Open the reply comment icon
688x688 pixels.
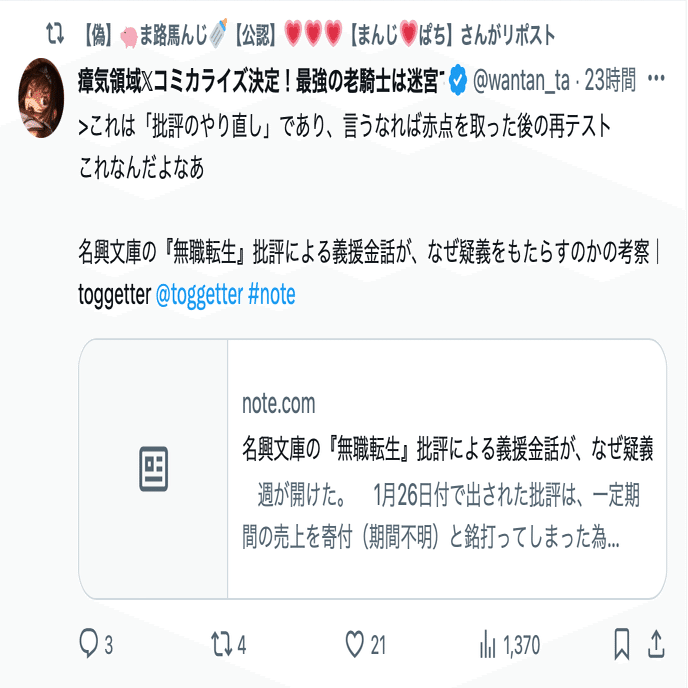pyautogui.click(x=89, y=644)
